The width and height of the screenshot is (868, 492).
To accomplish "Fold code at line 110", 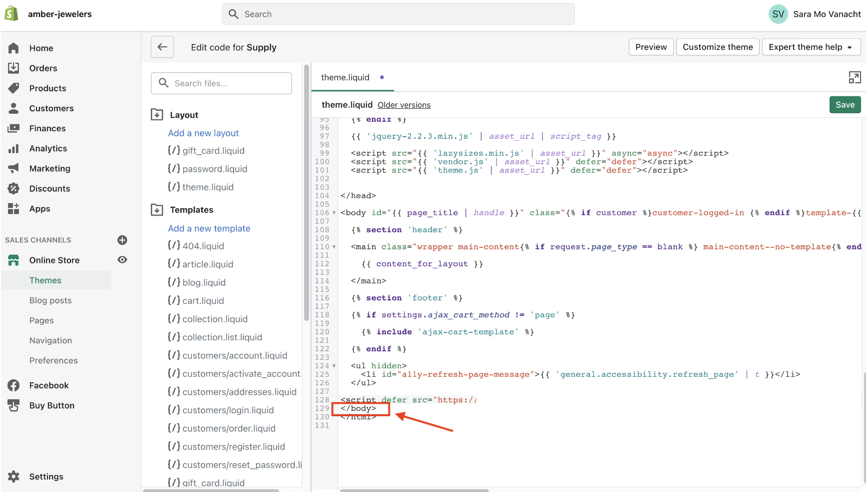I will (334, 247).
